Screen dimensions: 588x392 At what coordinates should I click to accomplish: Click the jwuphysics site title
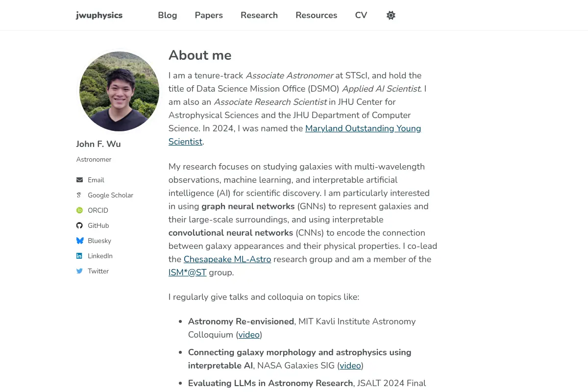coord(99,15)
